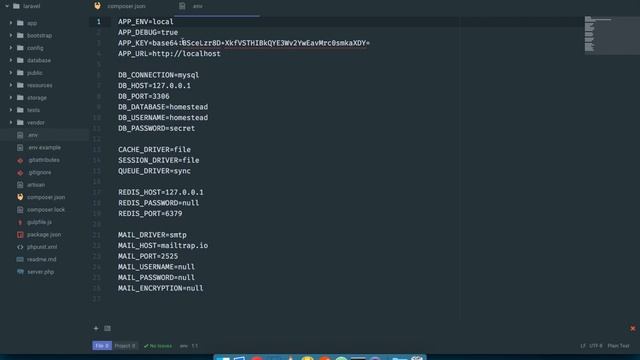
Task: Click the package.json npm icon
Action: [20, 235]
